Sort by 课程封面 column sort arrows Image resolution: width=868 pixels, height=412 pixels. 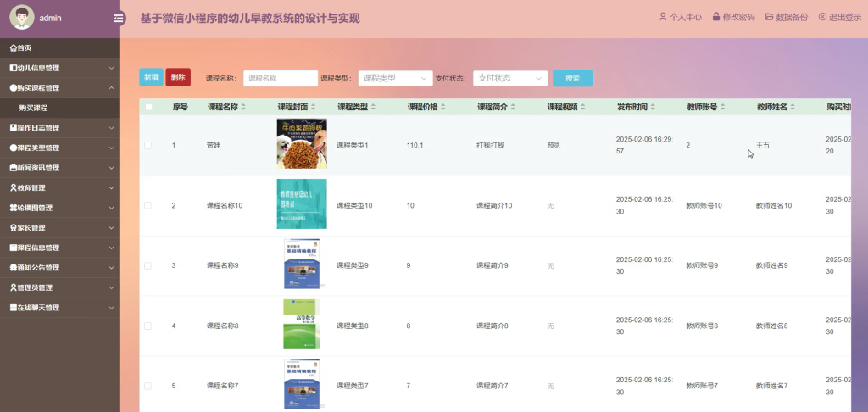[314, 107]
